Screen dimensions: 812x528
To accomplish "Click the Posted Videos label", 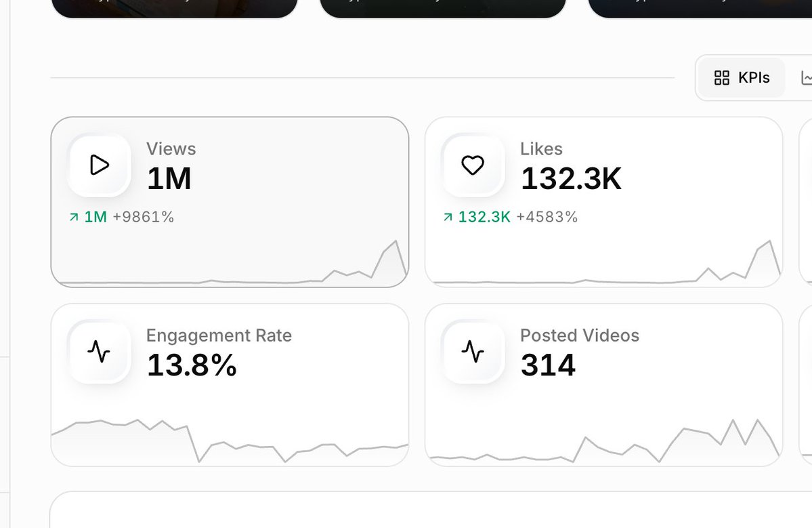I will [580, 336].
